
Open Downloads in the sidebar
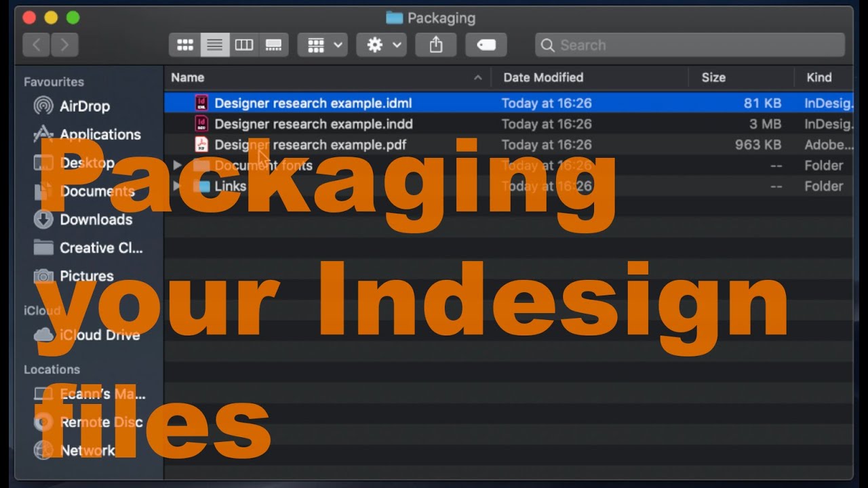tap(96, 220)
